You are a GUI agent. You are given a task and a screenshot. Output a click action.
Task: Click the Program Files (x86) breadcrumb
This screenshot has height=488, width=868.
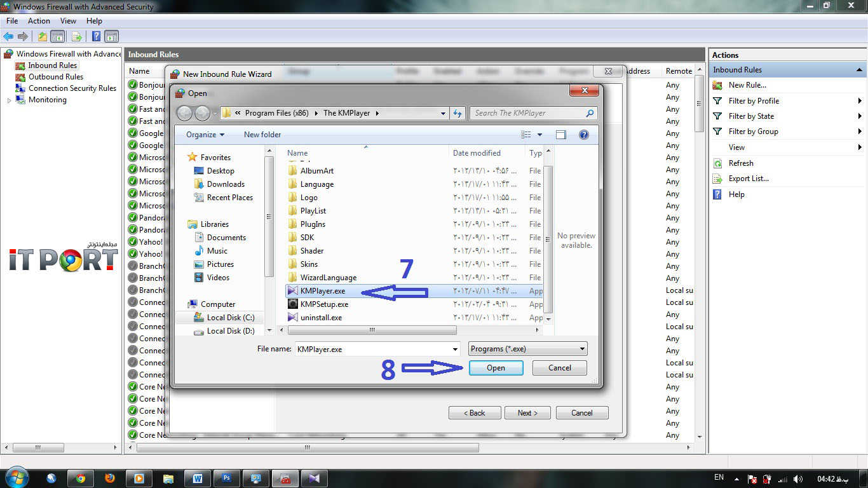point(276,113)
